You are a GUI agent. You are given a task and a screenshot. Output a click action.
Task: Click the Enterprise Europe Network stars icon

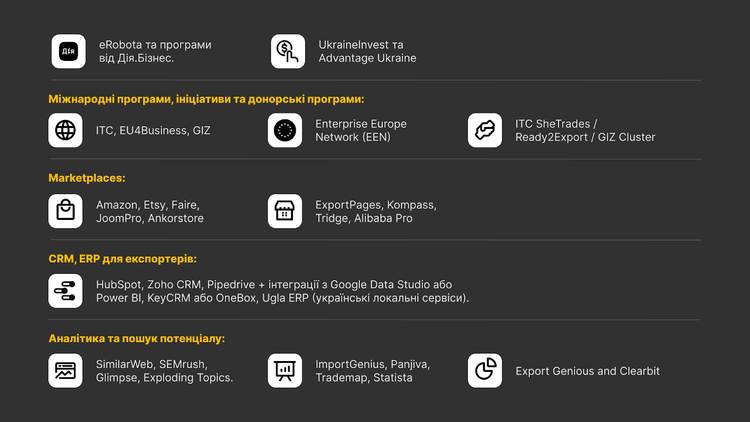point(285,130)
